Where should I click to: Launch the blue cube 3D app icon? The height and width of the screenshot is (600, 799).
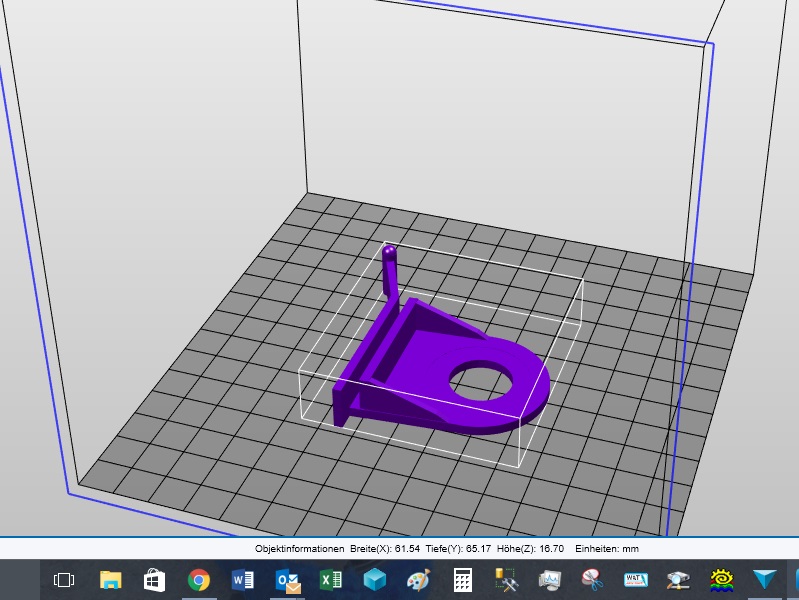(x=375, y=580)
